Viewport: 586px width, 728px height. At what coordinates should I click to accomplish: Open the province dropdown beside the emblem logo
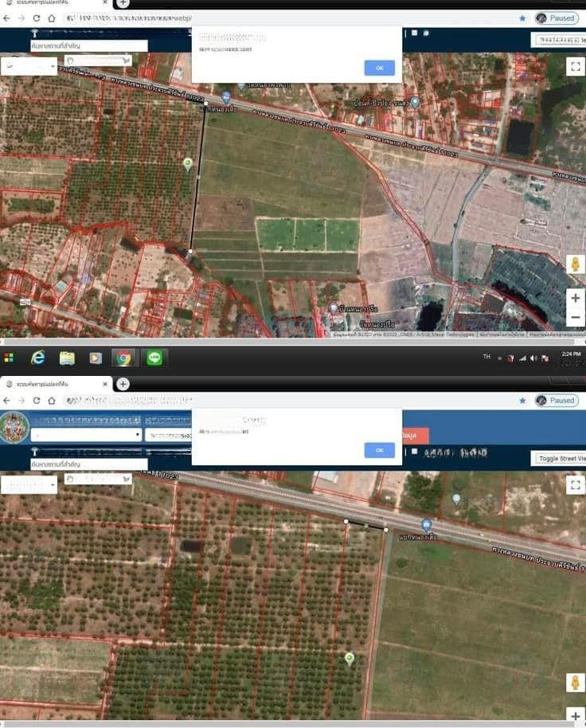click(87, 436)
